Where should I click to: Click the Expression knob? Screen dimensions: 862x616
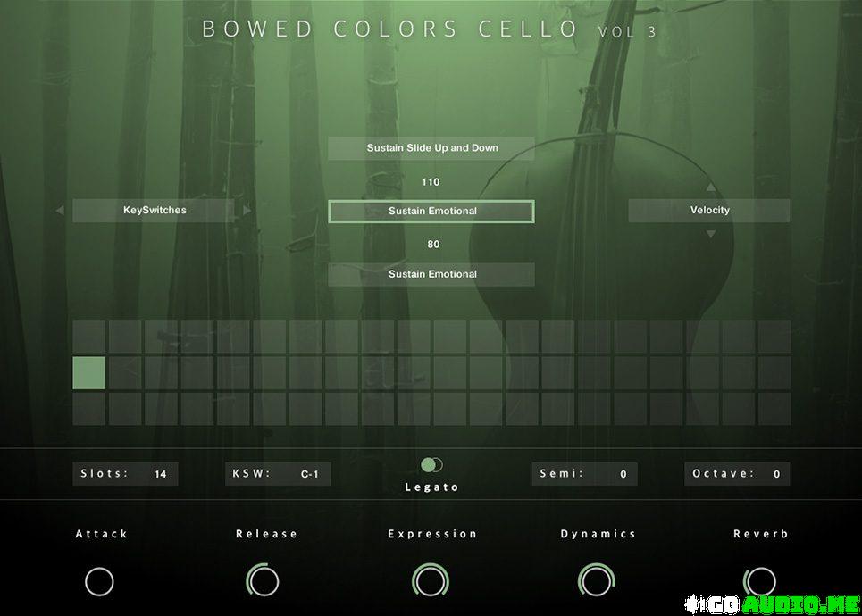431,581
